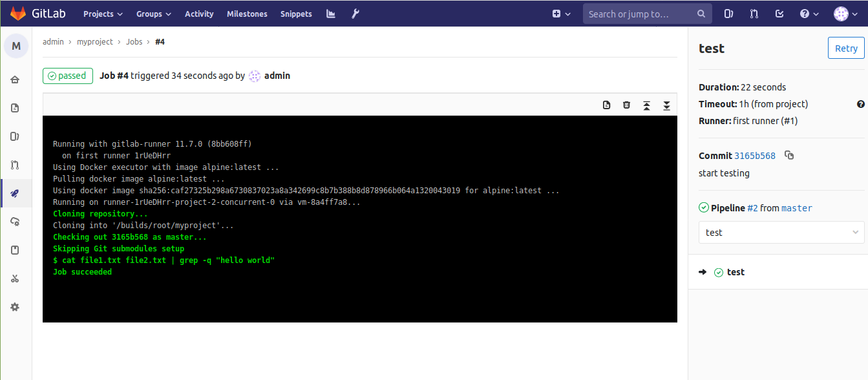The image size is (868, 380).
Task: Expand the Groups menu
Action: (153, 14)
